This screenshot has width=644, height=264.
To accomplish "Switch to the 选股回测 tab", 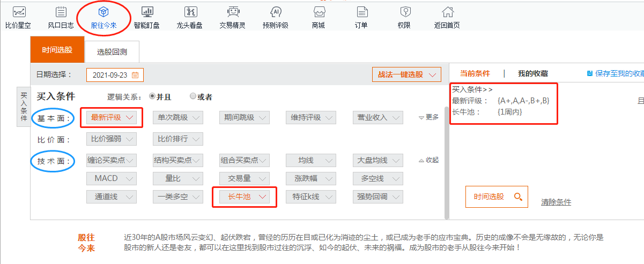I will [112, 52].
